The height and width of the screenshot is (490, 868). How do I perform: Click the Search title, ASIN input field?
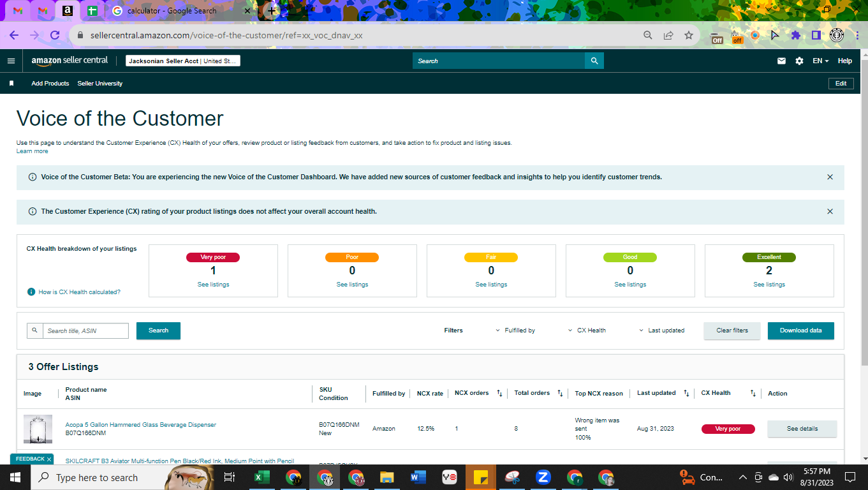coord(85,330)
